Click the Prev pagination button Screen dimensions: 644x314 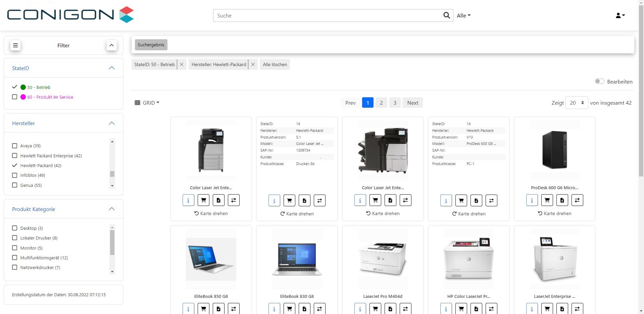[350, 103]
